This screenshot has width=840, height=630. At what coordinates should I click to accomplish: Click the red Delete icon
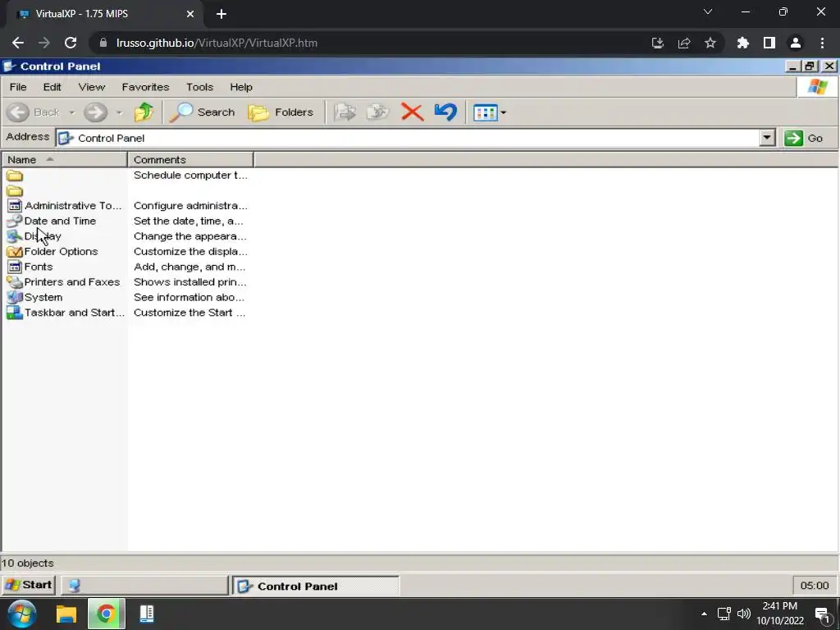click(412, 112)
